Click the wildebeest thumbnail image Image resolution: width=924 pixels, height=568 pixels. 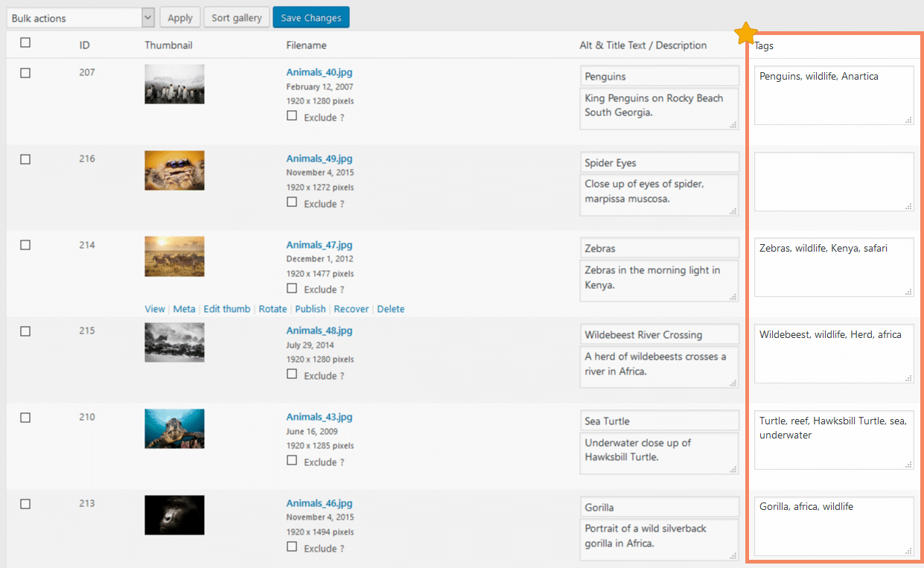[x=174, y=342]
